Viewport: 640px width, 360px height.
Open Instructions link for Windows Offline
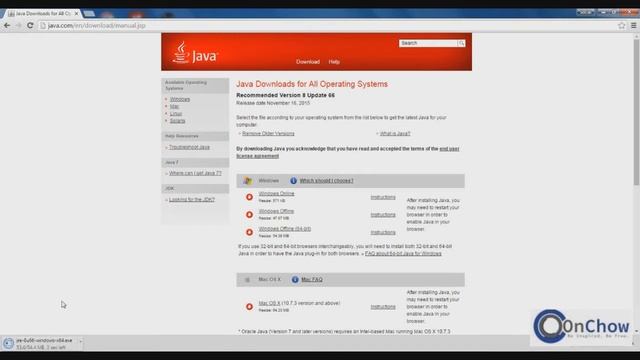pos(383,215)
